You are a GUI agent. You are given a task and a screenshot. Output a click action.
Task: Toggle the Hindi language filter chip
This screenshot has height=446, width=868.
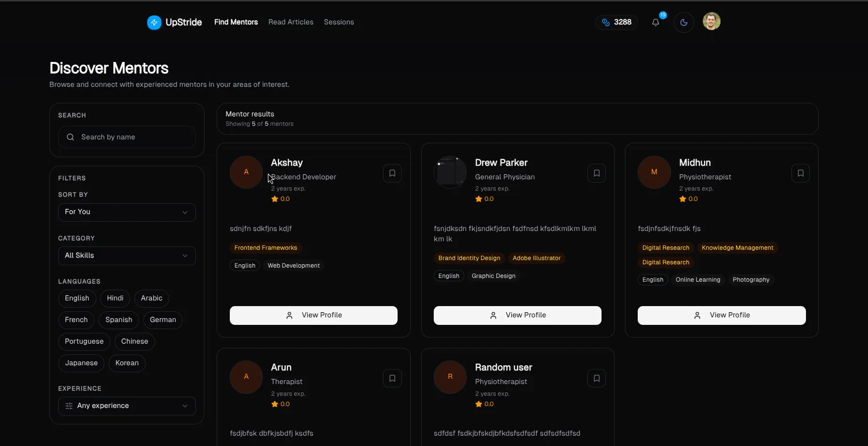coord(115,298)
